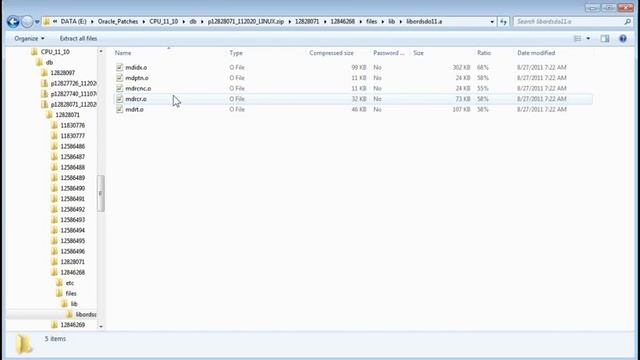Click the mdrt.o file name

(x=135, y=110)
